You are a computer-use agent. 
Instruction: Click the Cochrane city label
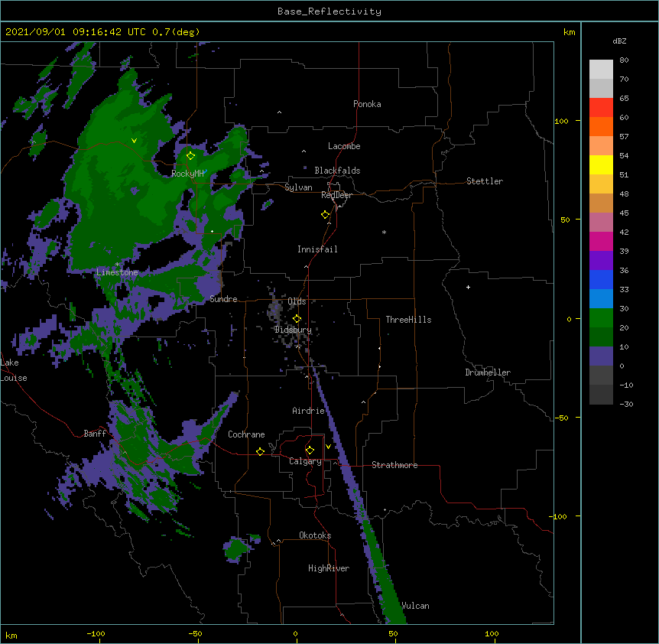click(246, 434)
